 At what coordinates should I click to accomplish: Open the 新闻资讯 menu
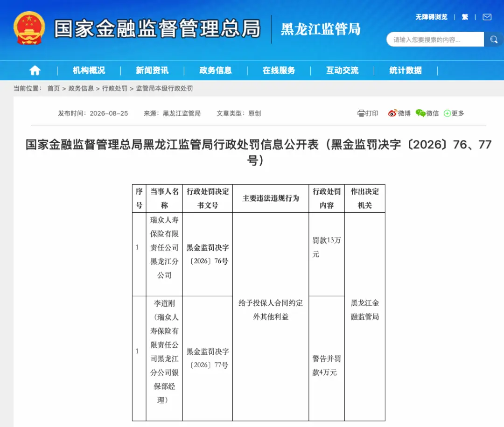(x=152, y=70)
